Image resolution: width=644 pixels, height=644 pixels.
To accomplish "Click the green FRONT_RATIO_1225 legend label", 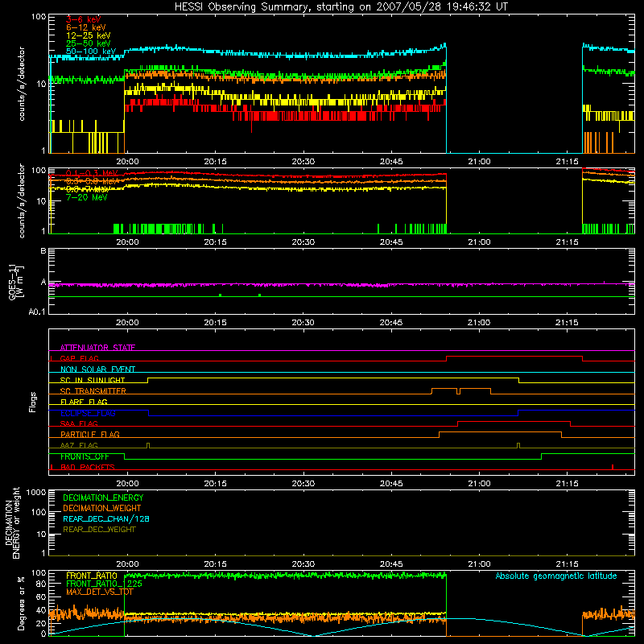I will click(x=104, y=584).
